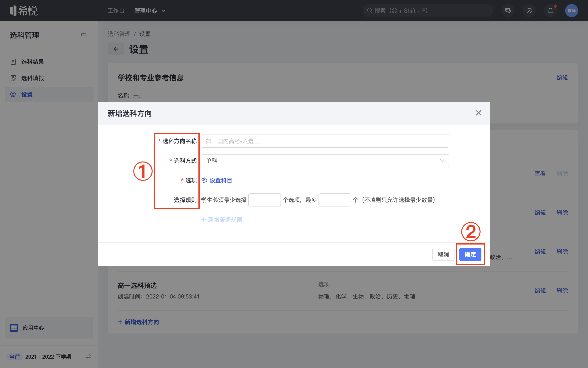This screenshot has height=368, width=588.
Task: Click the 当前 semester tag
Action: [14, 357]
